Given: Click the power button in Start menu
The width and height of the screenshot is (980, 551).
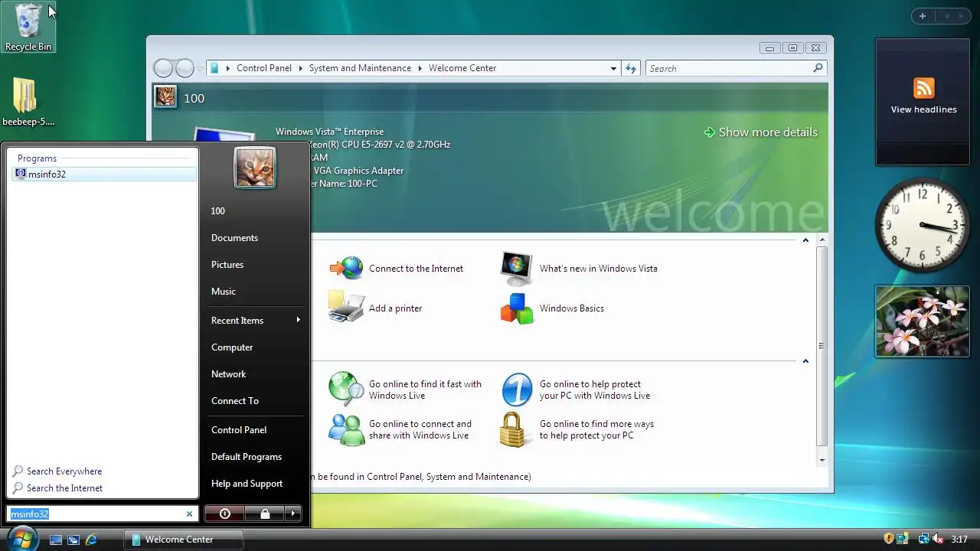Looking at the screenshot, I should coord(224,514).
